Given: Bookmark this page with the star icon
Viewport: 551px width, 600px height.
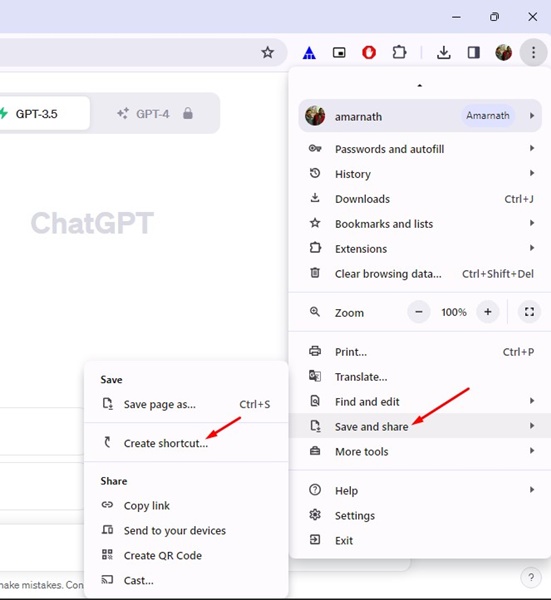Looking at the screenshot, I should click(267, 52).
